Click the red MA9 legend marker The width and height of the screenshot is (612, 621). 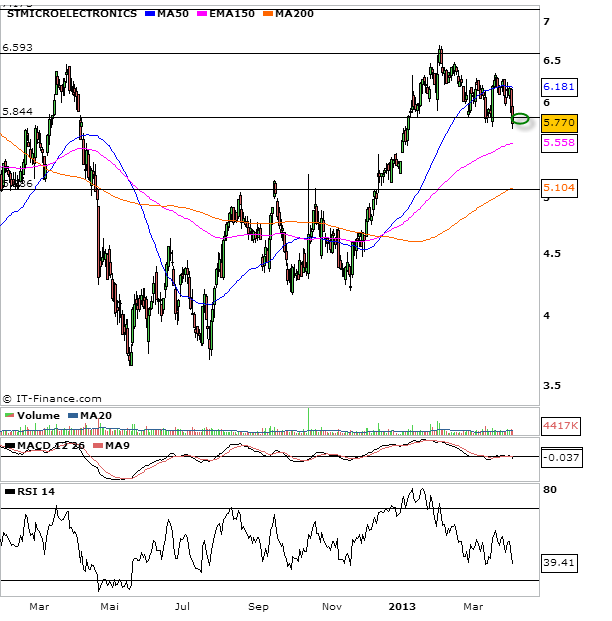point(97,445)
